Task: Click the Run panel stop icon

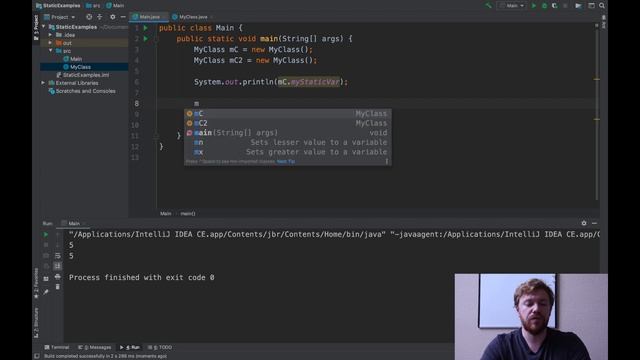Action: (x=46, y=245)
